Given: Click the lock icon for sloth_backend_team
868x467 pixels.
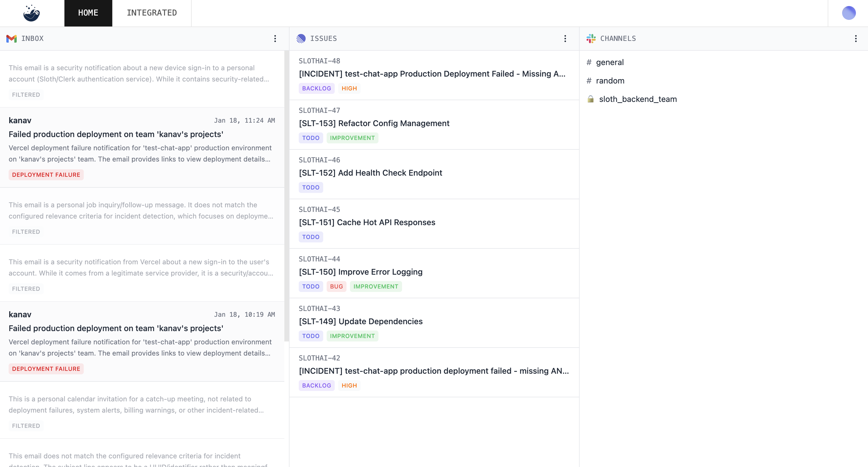Looking at the screenshot, I should click(x=590, y=99).
